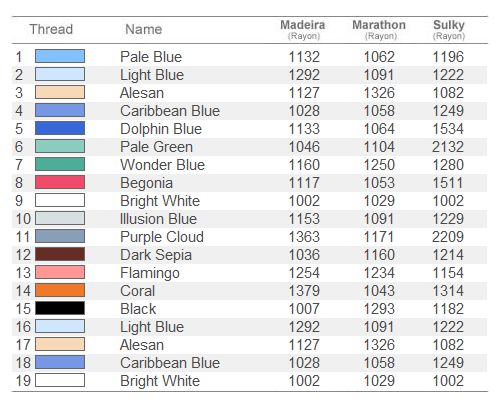Click the Alesan swatch in row 3
The image size is (500, 402).
coord(60,92)
